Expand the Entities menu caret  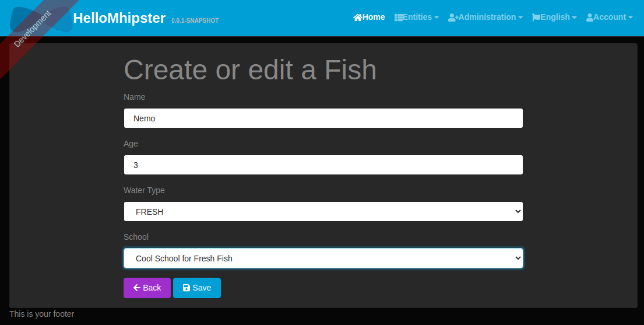[x=436, y=18]
